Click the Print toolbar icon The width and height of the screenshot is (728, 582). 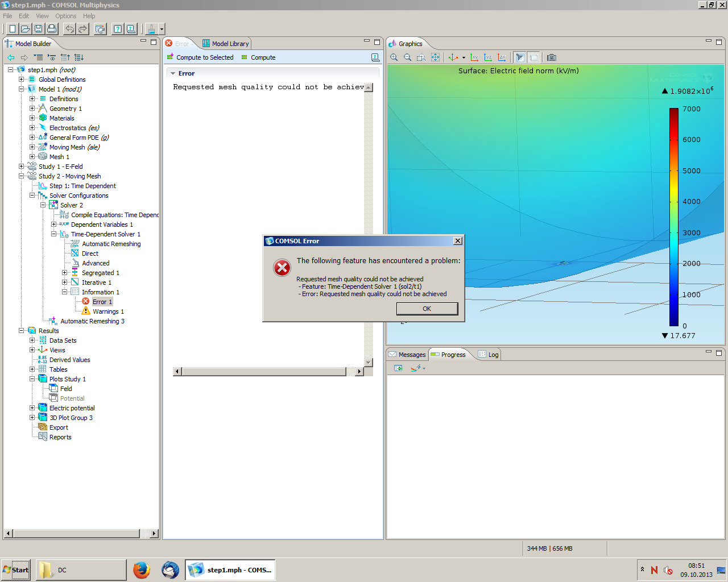[52, 29]
